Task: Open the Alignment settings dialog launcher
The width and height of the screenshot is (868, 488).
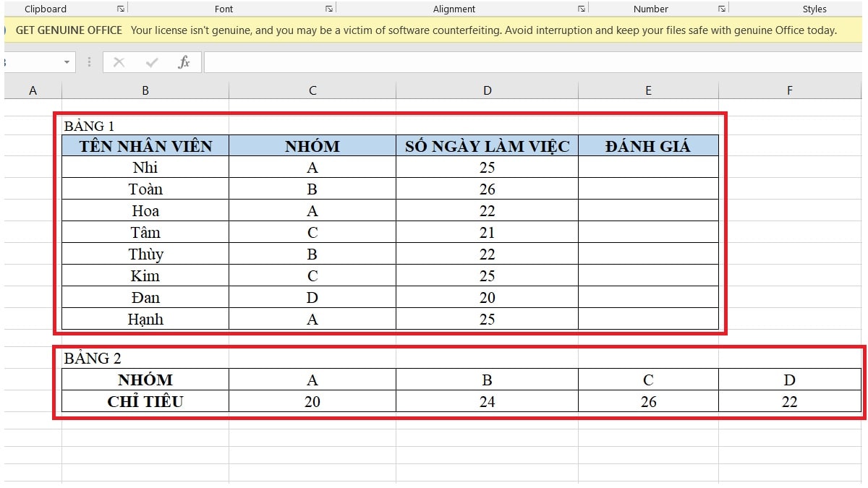Action: 581,9
